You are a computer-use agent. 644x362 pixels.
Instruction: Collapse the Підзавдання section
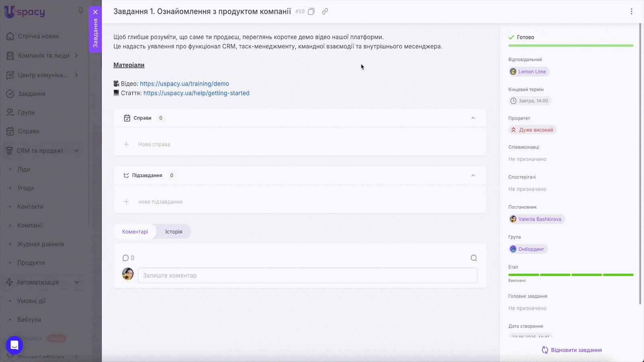click(x=473, y=176)
